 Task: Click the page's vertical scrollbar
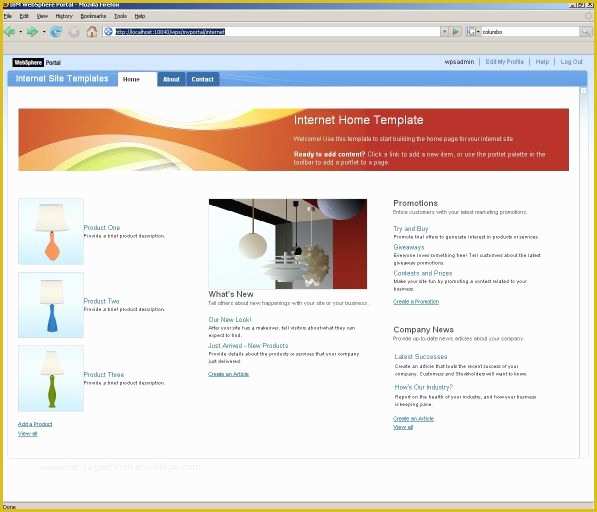point(584,272)
